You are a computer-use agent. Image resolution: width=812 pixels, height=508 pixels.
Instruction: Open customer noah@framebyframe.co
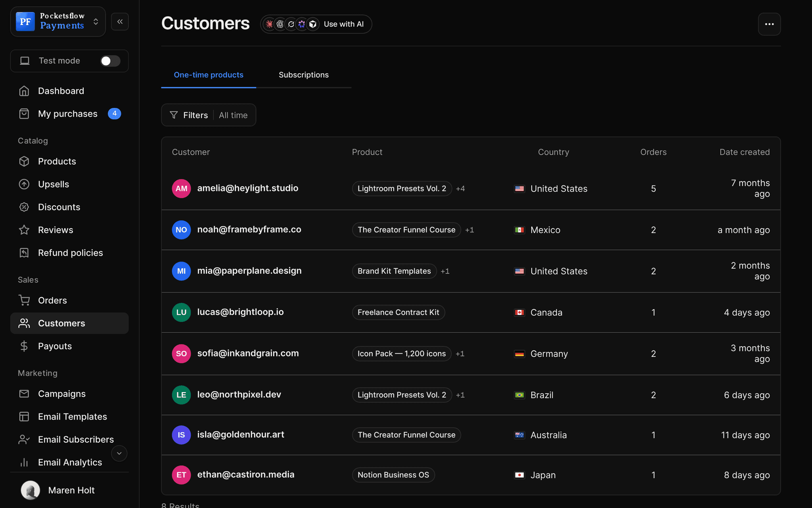click(x=249, y=229)
